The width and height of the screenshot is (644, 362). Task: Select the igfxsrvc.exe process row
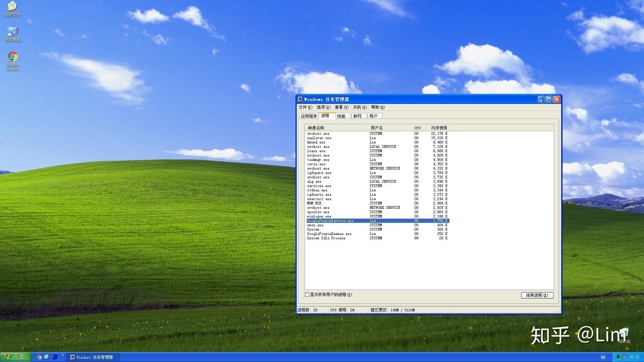(377, 195)
